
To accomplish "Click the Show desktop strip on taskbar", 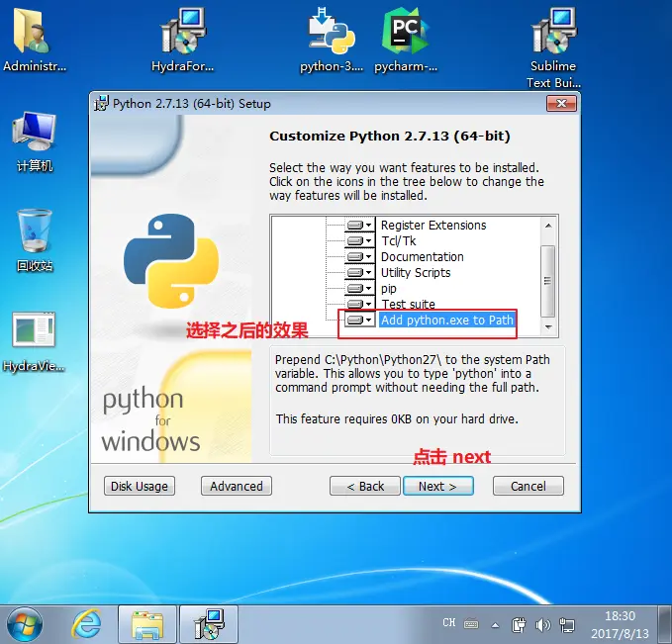I will click(665, 624).
